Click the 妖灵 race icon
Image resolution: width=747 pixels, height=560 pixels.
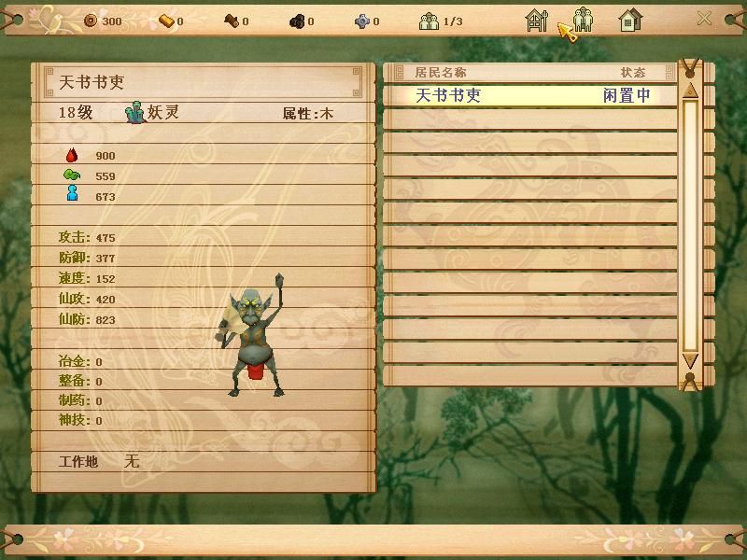[134, 112]
